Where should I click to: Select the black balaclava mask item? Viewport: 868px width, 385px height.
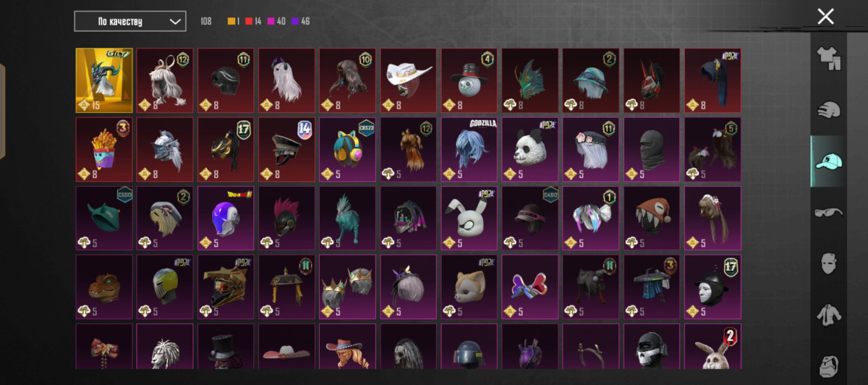[652, 149]
